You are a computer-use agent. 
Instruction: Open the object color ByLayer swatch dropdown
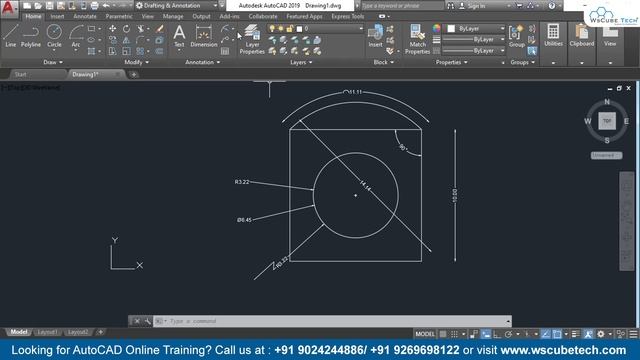474,29
